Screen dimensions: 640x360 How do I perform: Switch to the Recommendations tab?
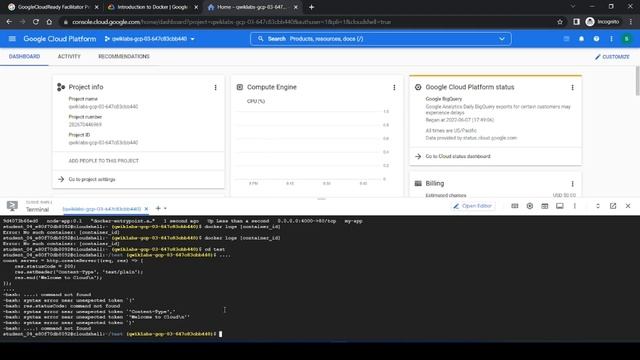(x=124, y=56)
